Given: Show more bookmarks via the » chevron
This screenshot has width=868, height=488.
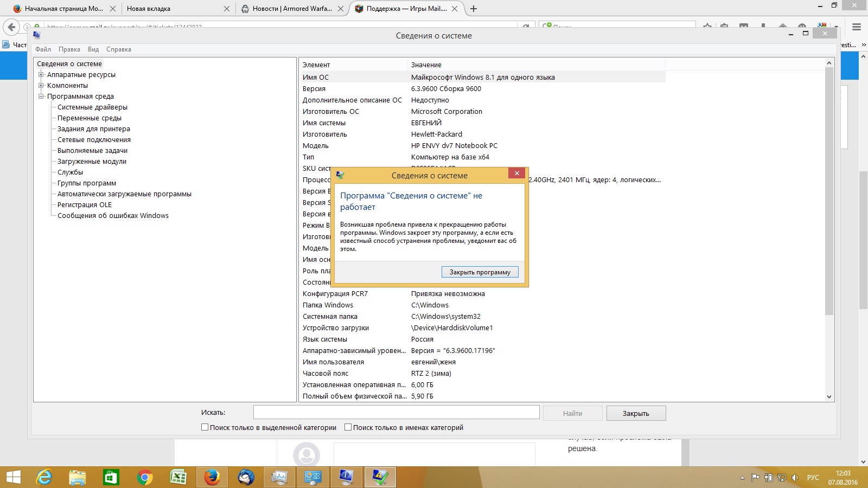Looking at the screenshot, I should 864,45.
